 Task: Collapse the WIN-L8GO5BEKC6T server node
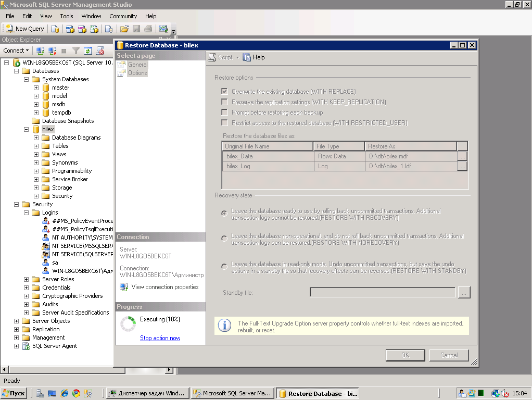point(6,63)
